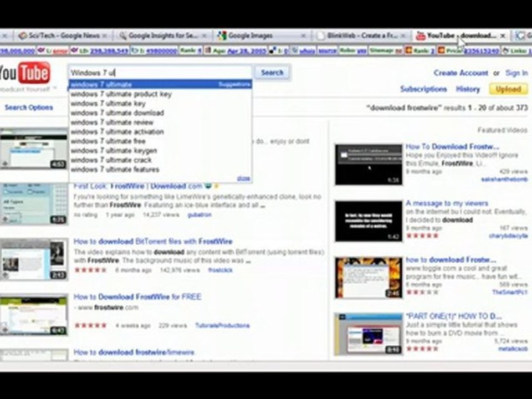532x399 pixels.
Task: Pick 'windows 7 ultimate free' suggestion
Action: tap(160, 141)
